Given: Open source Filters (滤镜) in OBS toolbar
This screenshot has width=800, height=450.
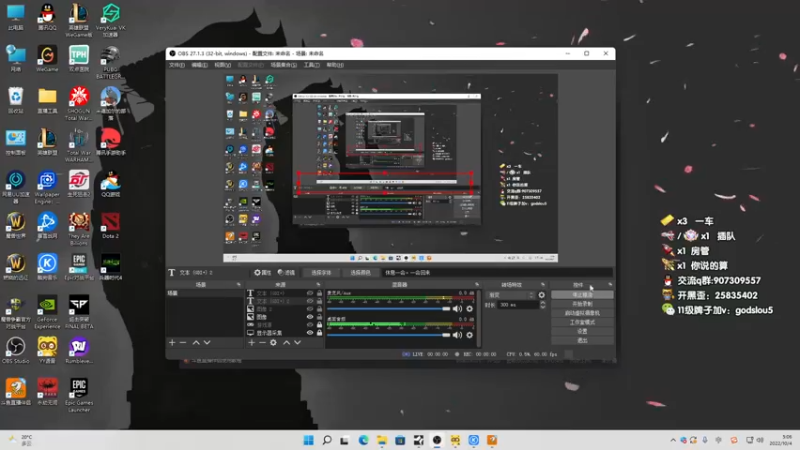Looking at the screenshot, I should click(x=286, y=272).
